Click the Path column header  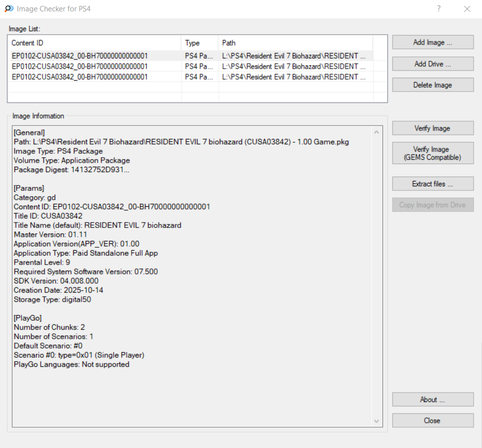(295, 43)
